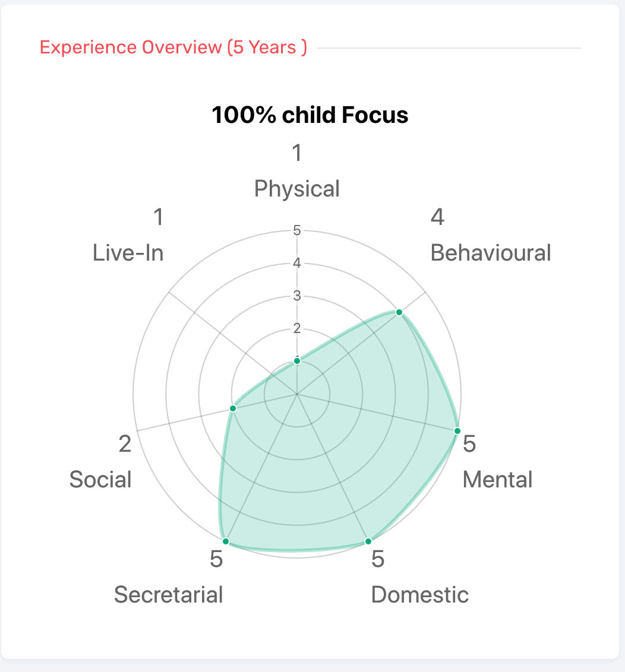Click the Mental data point marker
Screen dimensions: 625x672
pyautogui.click(x=457, y=430)
